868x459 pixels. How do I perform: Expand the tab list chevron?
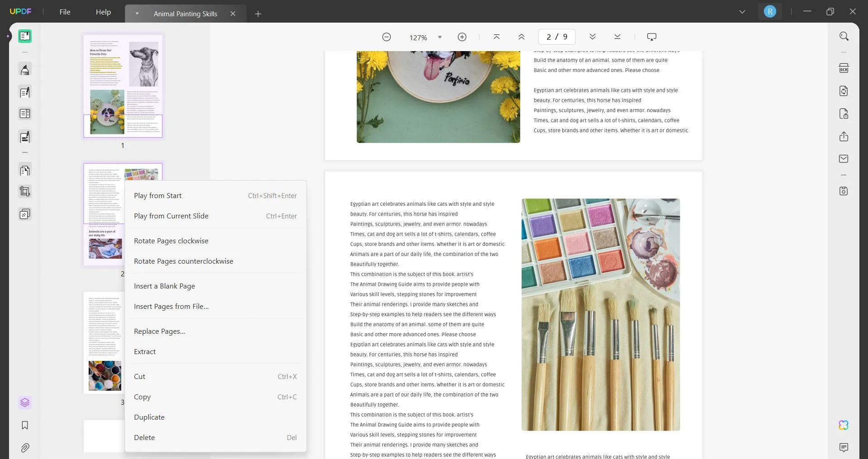tap(742, 12)
